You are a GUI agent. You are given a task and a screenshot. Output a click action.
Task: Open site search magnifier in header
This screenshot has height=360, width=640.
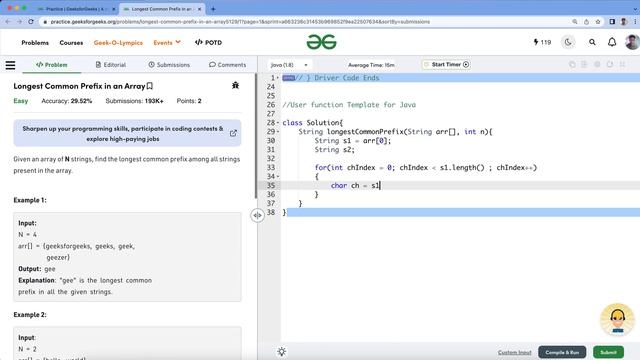592,42
